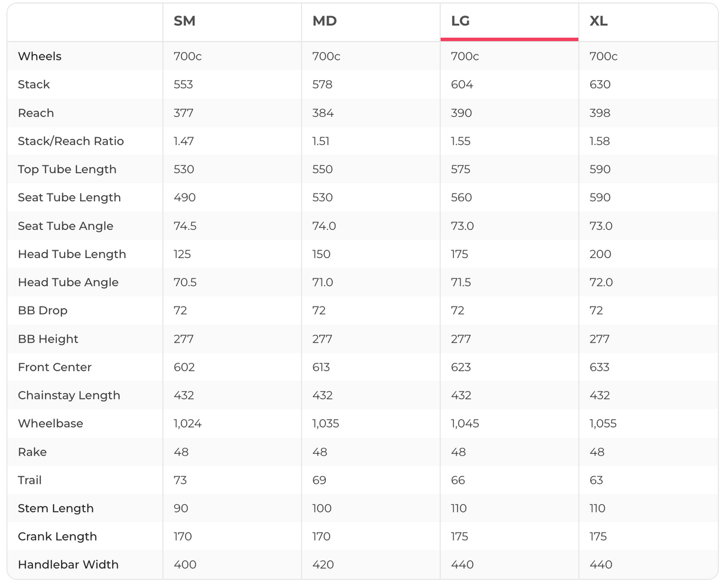
Task: Click the Chainstay Length row label
Action: pyautogui.click(x=69, y=396)
